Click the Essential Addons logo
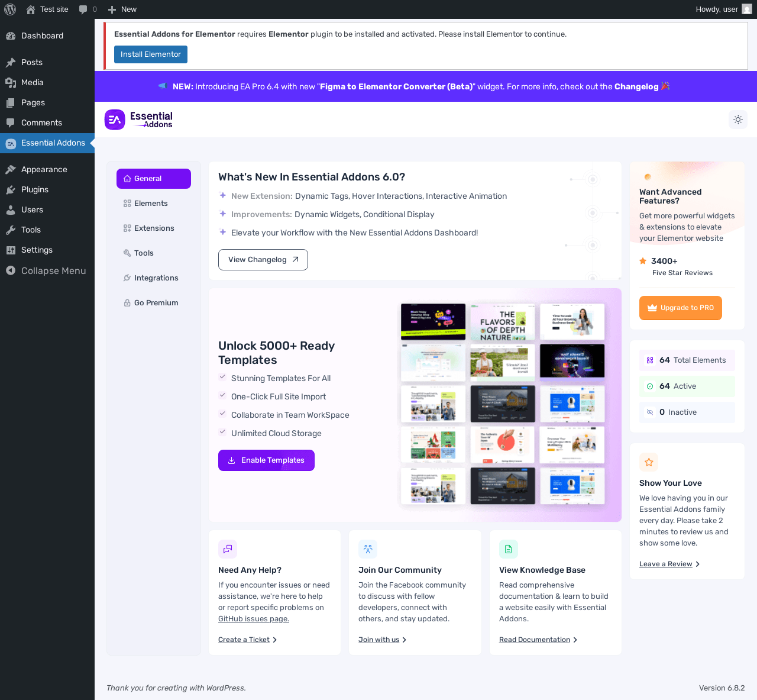This screenshot has height=700, width=757. pos(139,120)
